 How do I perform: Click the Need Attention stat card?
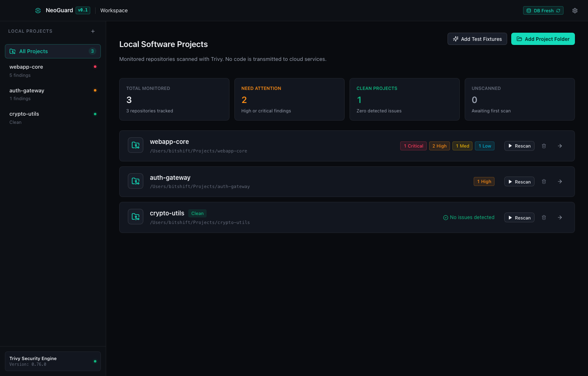[x=290, y=99]
